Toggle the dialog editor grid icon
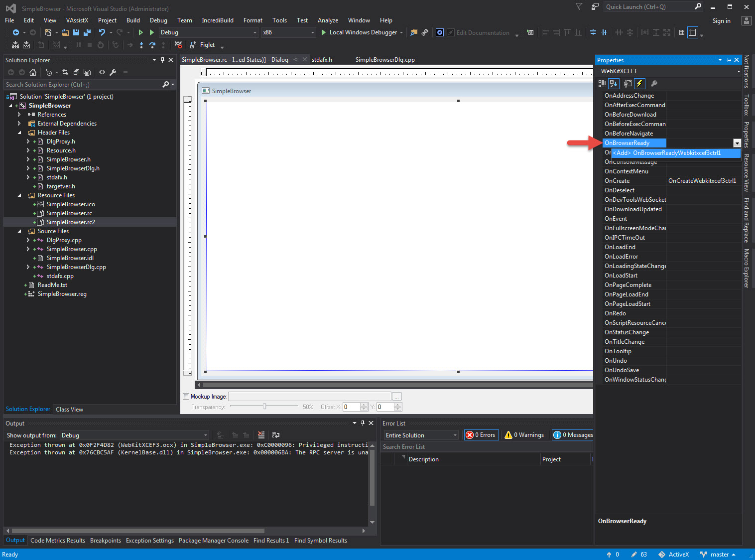Viewport: 755px width, 560px height. 682,32
